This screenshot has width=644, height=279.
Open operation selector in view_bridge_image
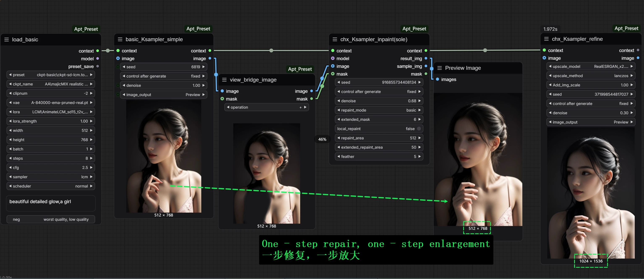267,107
